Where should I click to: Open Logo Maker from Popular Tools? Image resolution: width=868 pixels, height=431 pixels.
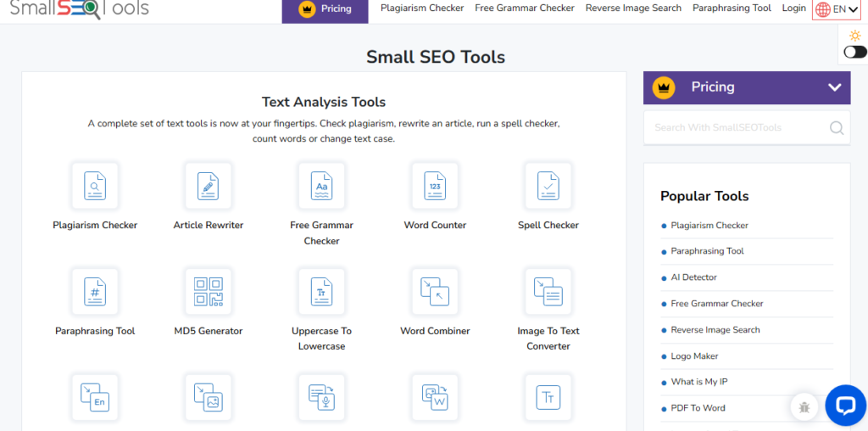(x=694, y=356)
